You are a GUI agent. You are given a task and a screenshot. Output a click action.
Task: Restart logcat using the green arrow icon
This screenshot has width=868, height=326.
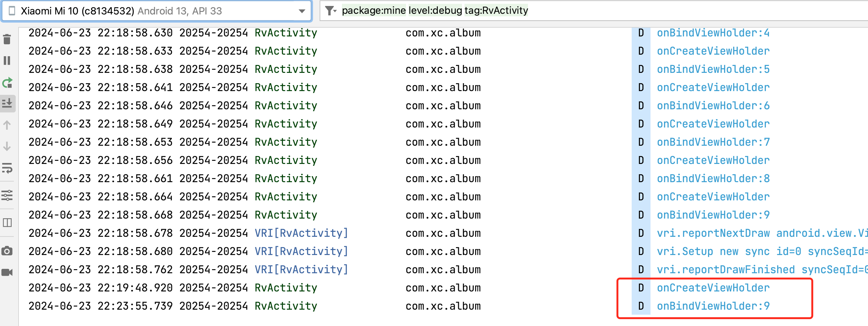pos(7,83)
